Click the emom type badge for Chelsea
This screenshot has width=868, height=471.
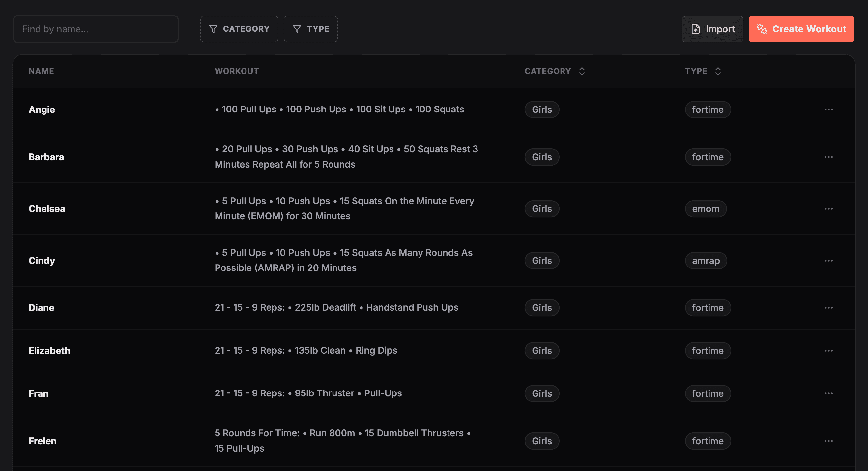coord(706,209)
